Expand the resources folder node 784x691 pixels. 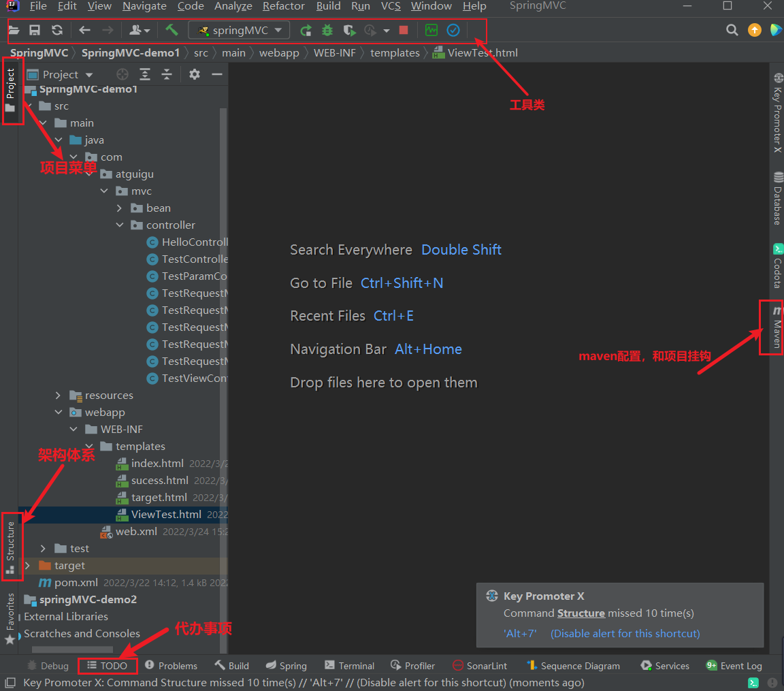click(58, 395)
